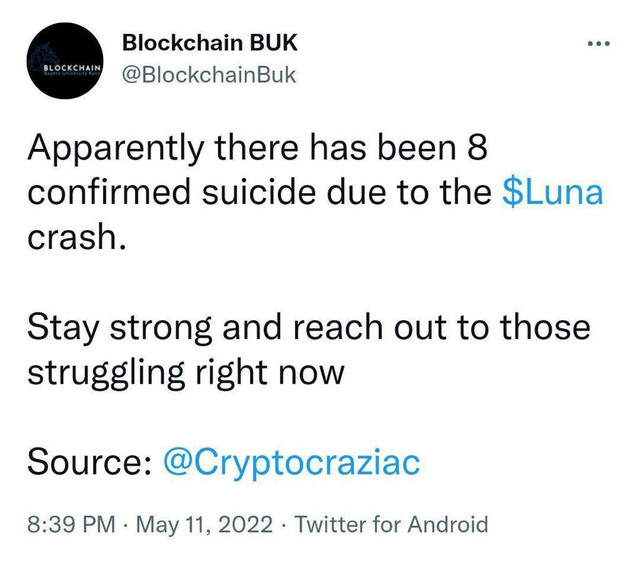
Task: Open the three-dot more options menu
Action: pyautogui.click(x=598, y=43)
